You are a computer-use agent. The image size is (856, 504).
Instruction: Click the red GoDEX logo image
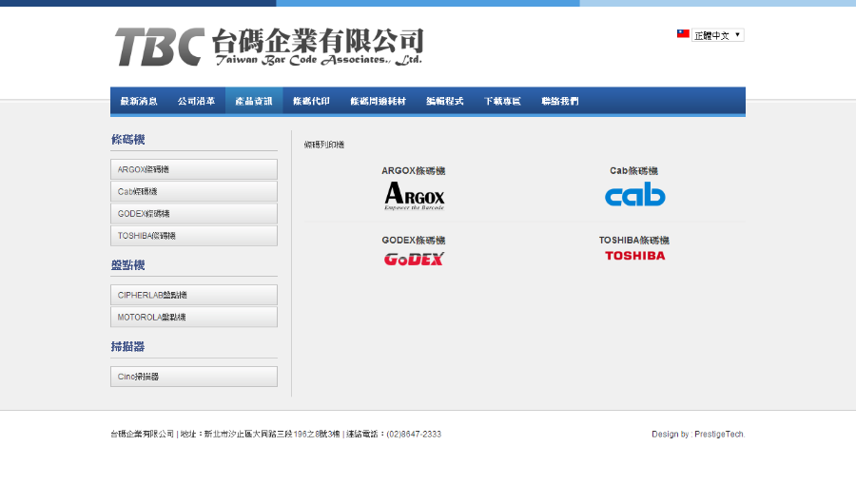(414, 259)
